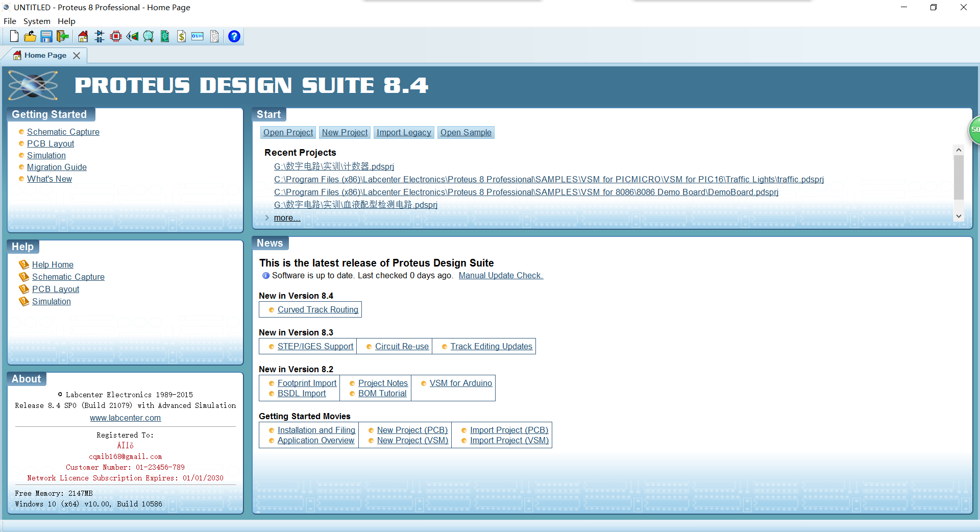This screenshot has height=532, width=980.
Task: Click the blue info icon beside update status
Action: [265, 276]
